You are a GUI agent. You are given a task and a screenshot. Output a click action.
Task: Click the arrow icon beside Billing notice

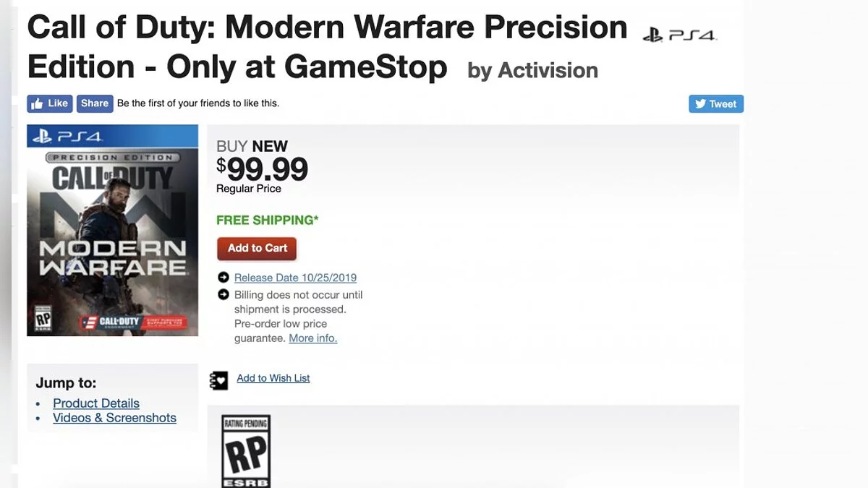224,295
